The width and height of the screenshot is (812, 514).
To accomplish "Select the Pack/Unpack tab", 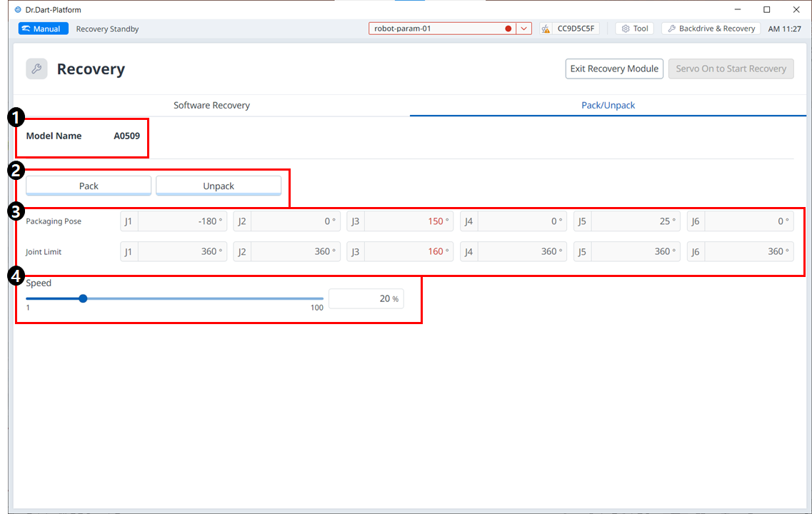I will 608,105.
